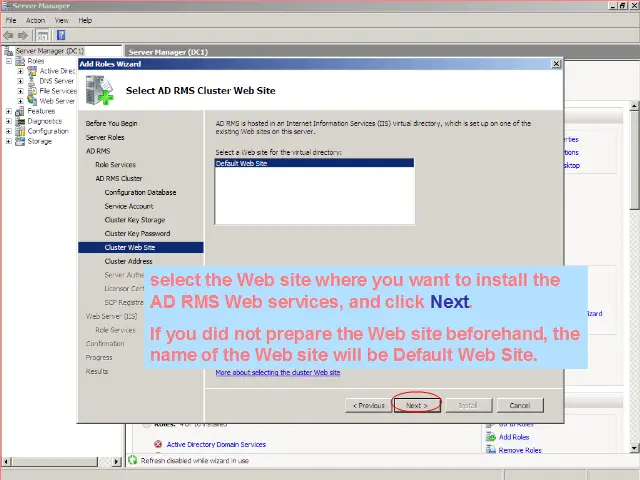Click the AD RMS Cluster wizard step
Viewport: 640px width, 480px height.
119,178
